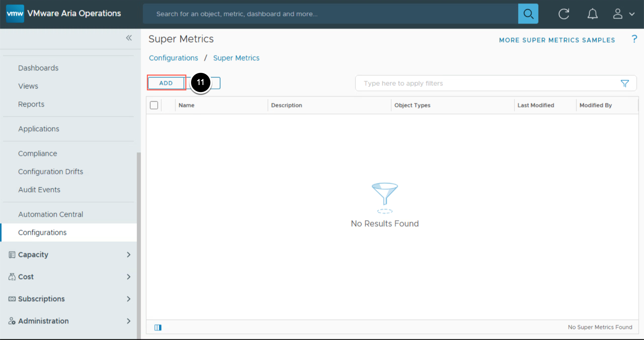
Task: Open the notifications bell
Action: point(592,14)
